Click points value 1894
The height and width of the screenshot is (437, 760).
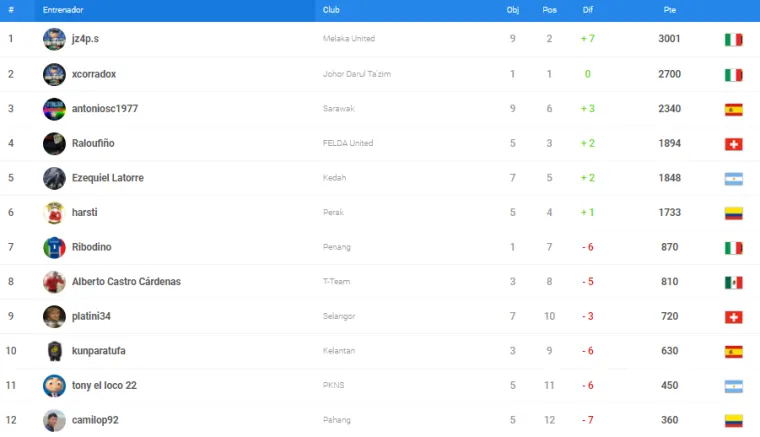tap(669, 143)
